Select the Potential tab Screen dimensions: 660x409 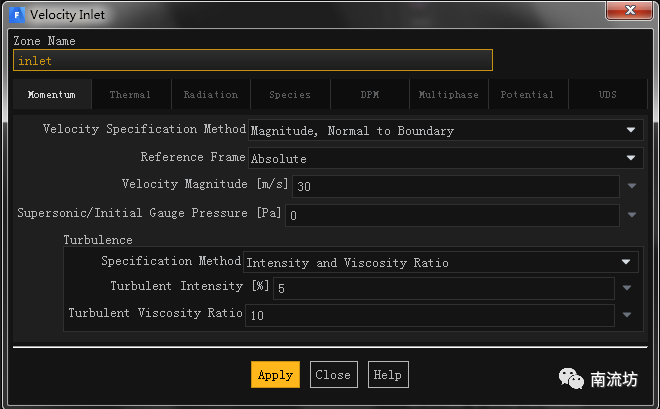pyautogui.click(x=527, y=95)
